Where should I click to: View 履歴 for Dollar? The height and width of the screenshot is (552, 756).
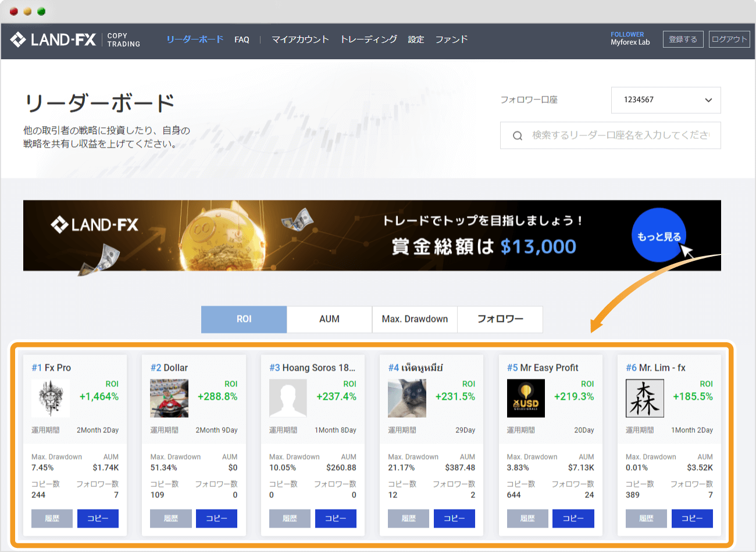(170, 518)
